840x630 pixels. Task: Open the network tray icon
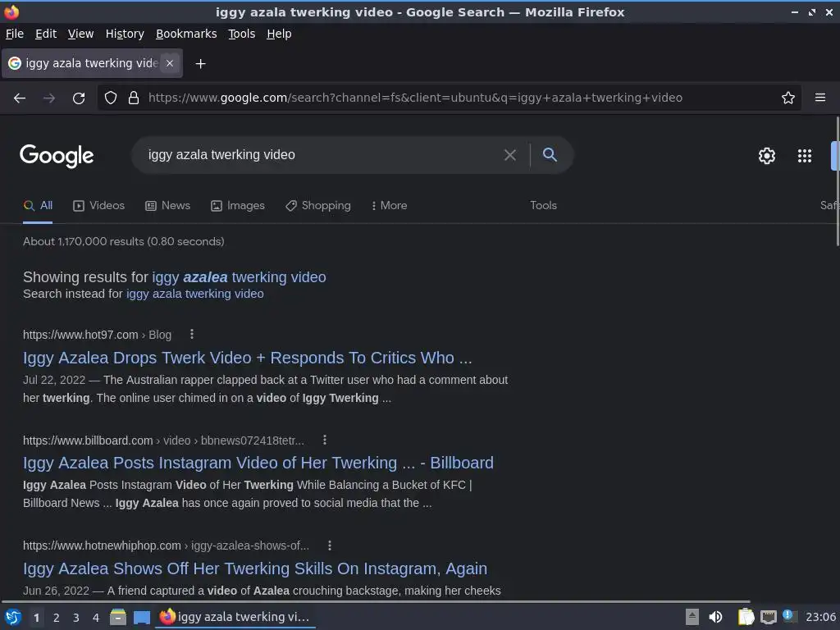point(768,617)
